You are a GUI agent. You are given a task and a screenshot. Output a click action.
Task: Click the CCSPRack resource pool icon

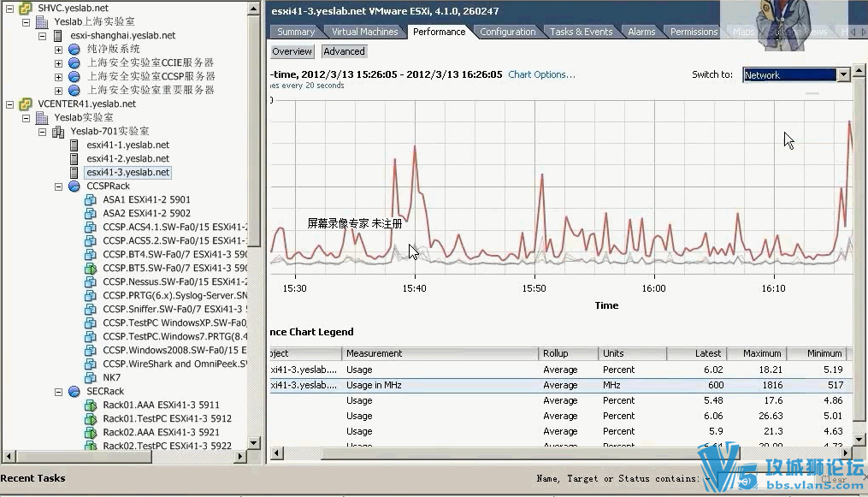click(x=74, y=186)
